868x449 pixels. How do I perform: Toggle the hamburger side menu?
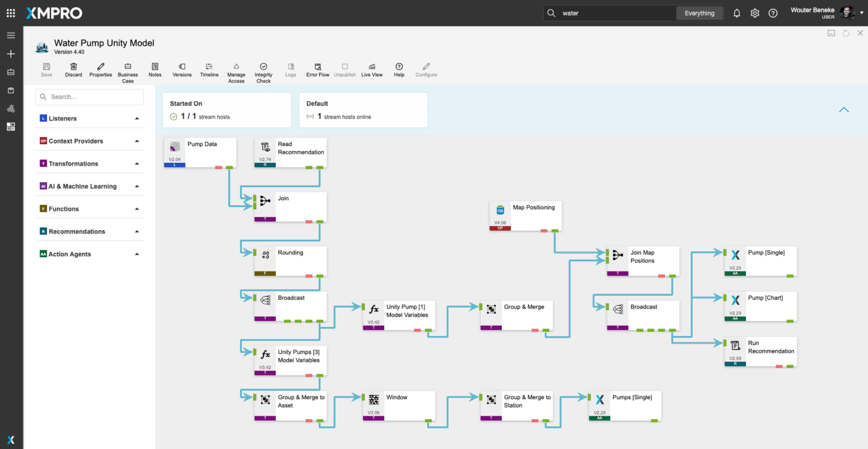point(11,35)
